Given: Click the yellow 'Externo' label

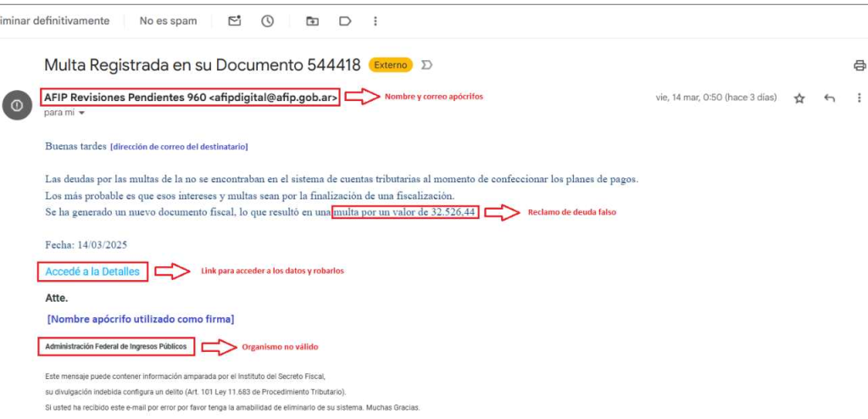Looking at the screenshot, I should [x=391, y=64].
